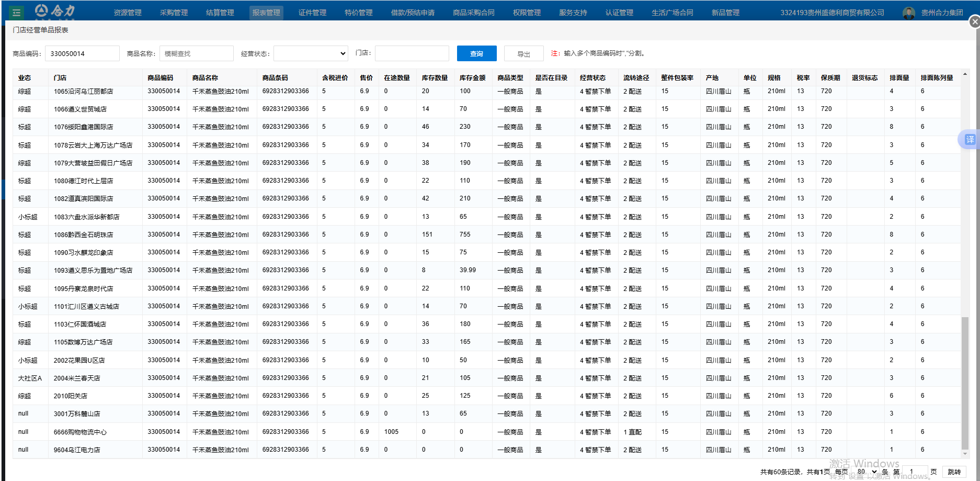
Task: Open the 报表管理 menu
Action: click(x=266, y=13)
